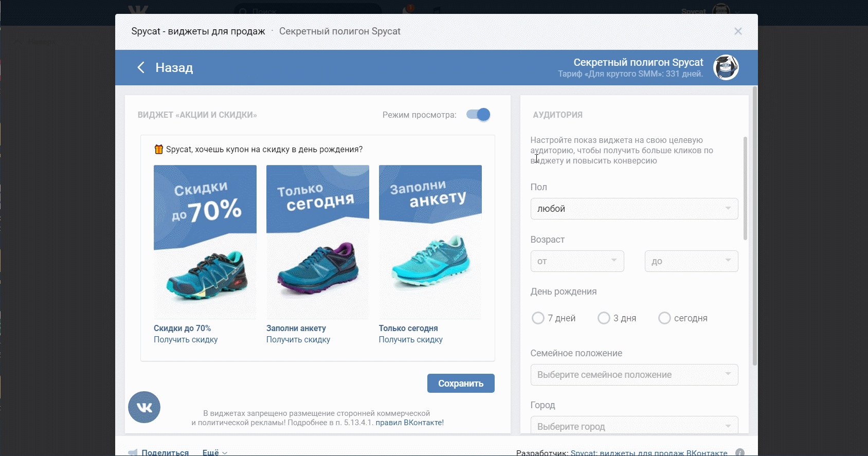Click the Тариф «Для крутого SMM»: 331 дней text

click(630, 74)
